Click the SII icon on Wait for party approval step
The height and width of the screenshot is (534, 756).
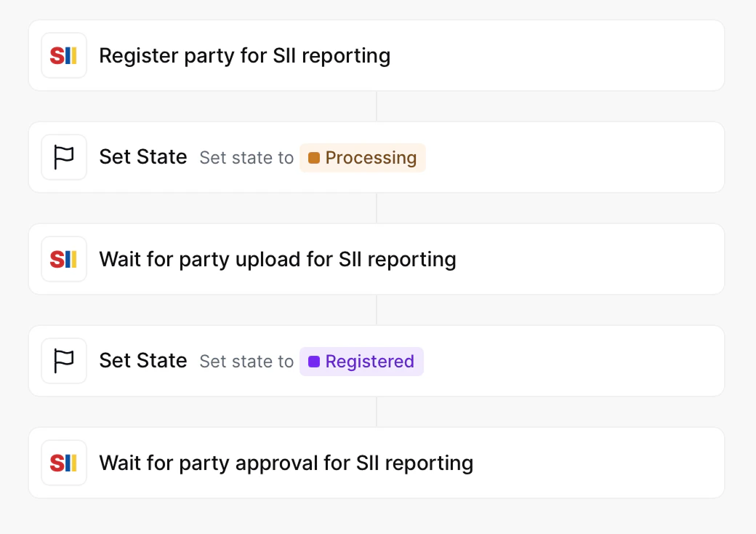click(64, 462)
